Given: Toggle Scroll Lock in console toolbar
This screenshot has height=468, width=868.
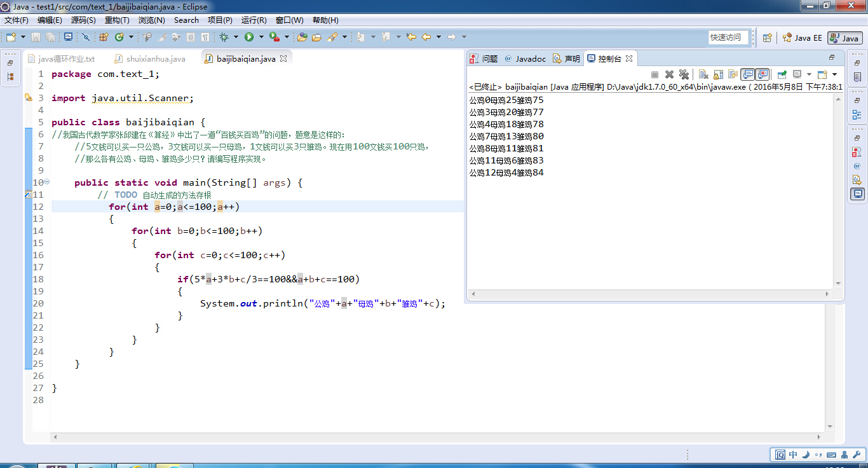Looking at the screenshot, I should [718, 74].
